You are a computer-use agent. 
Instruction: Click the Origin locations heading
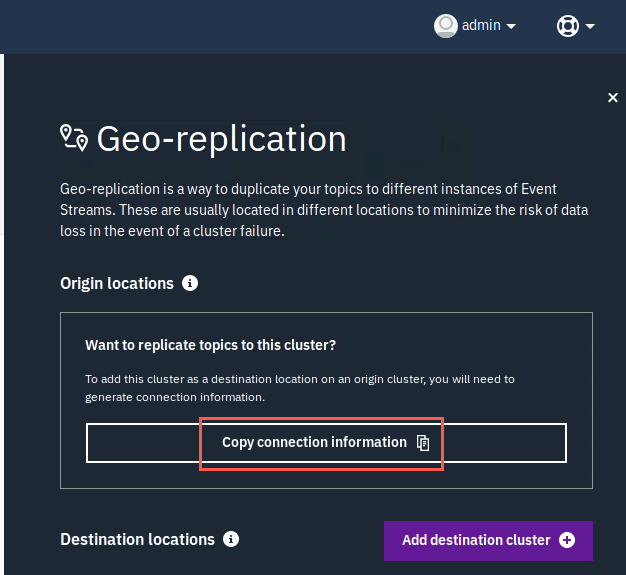117,284
